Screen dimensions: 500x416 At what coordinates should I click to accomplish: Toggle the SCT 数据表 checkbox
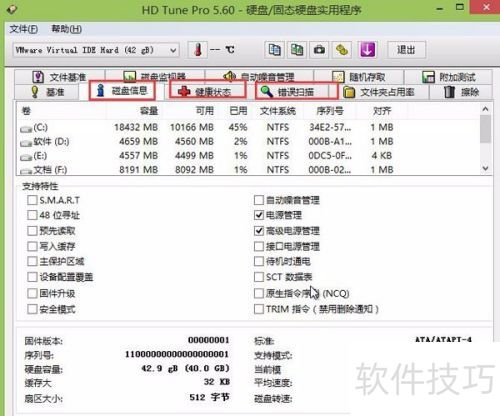259,277
